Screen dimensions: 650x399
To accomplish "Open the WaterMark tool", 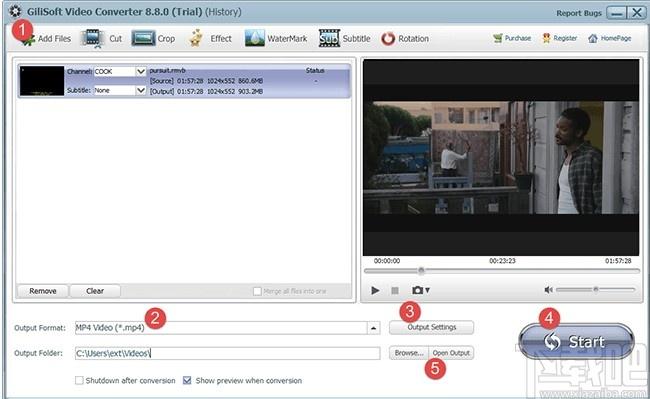I will tap(276, 39).
